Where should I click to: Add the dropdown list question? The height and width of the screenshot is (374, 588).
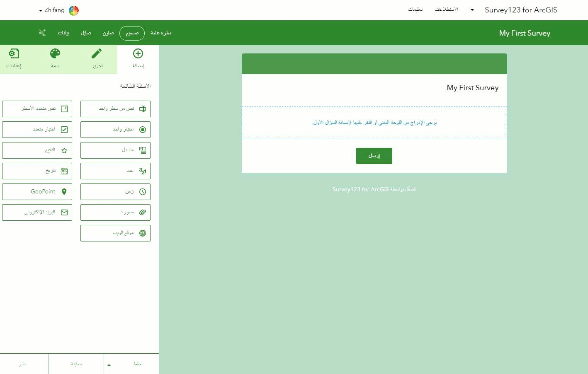(115, 150)
